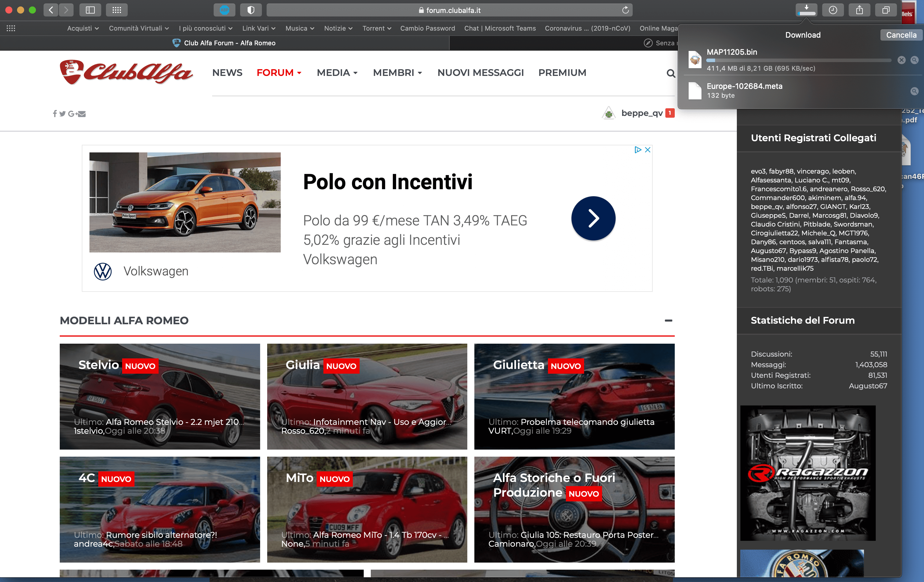Open the NEWS menu item
Viewport: 924px width, 582px height.
pyautogui.click(x=227, y=72)
